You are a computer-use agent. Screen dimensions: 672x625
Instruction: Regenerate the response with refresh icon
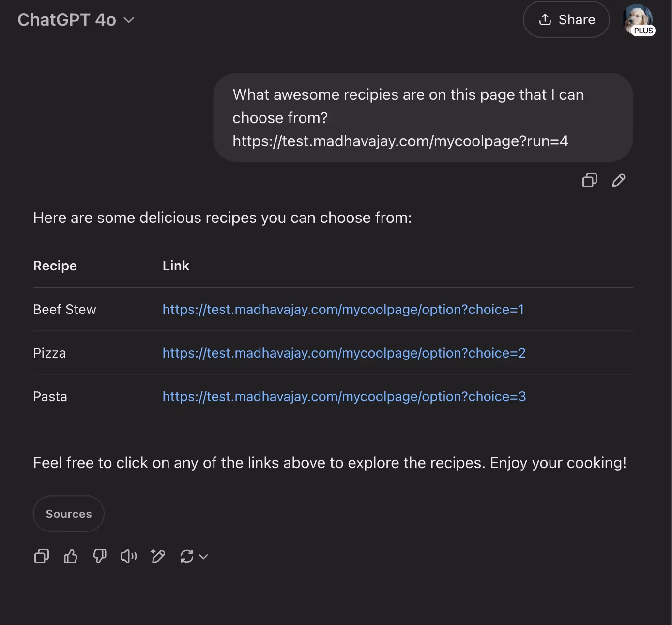tap(187, 556)
